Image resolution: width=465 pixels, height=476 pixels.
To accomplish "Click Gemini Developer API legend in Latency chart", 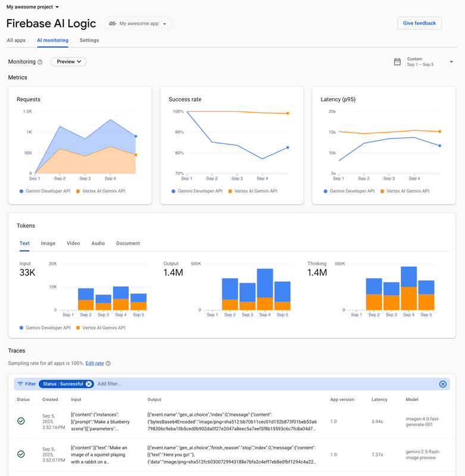I will [349, 191].
